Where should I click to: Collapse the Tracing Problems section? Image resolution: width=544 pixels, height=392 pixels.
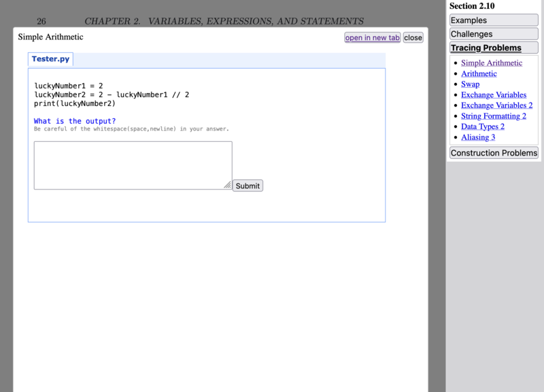494,48
